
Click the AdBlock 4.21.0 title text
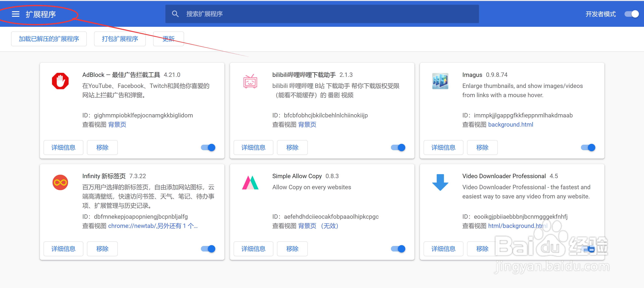(x=131, y=75)
